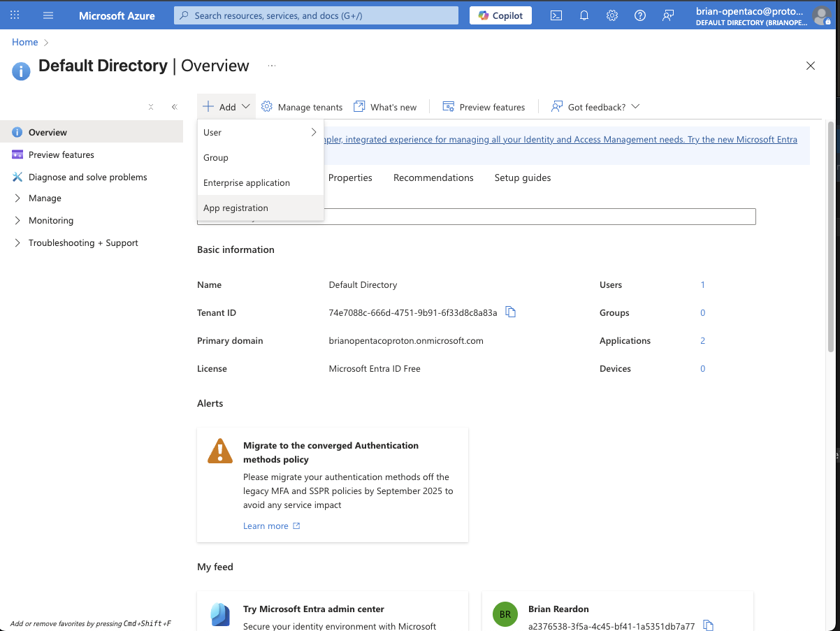Click the Users count link
The height and width of the screenshot is (631, 840).
pyautogui.click(x=703, y=284)
